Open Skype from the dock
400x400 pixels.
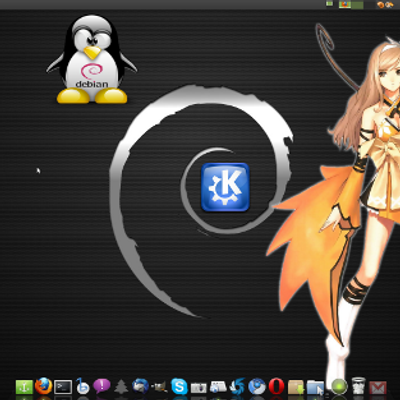coord(179,387)
